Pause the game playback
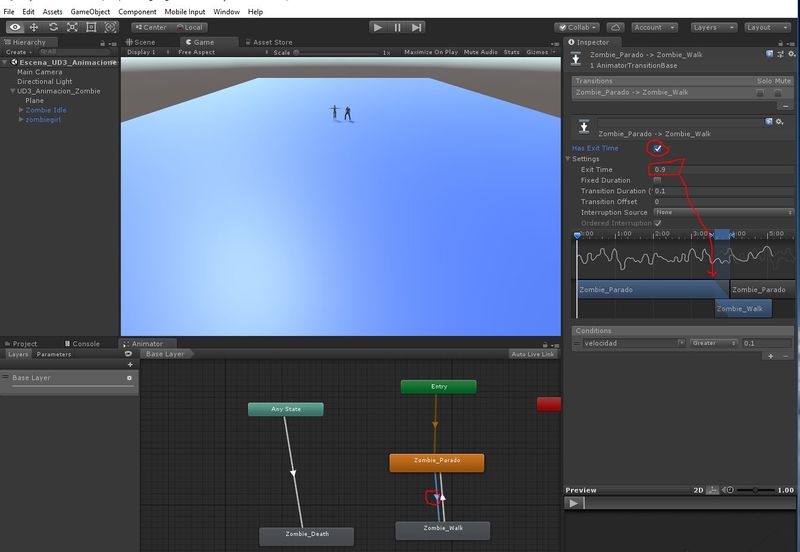 (397, 28)
